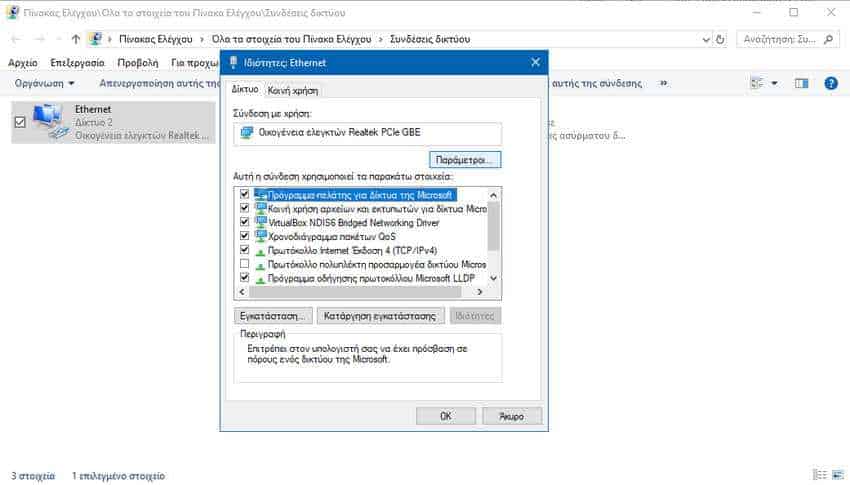The image size is (850, 485).
Task: Click the components list vertical scrollbar
Action: [x=493, y=236]
